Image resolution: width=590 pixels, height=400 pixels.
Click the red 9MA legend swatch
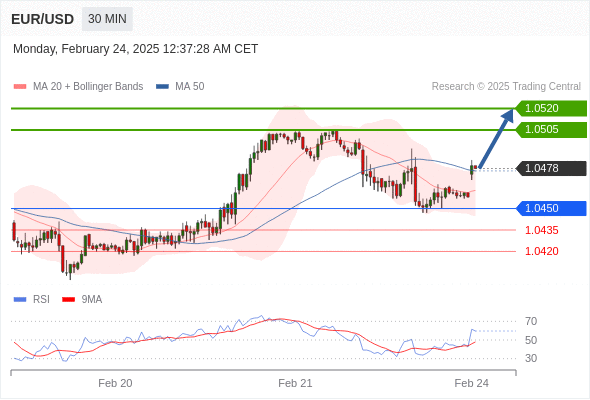68,300
